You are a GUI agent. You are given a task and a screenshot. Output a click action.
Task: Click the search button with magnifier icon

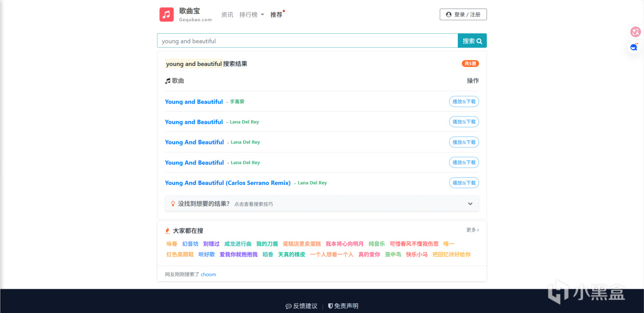click(x=472, y=41)
